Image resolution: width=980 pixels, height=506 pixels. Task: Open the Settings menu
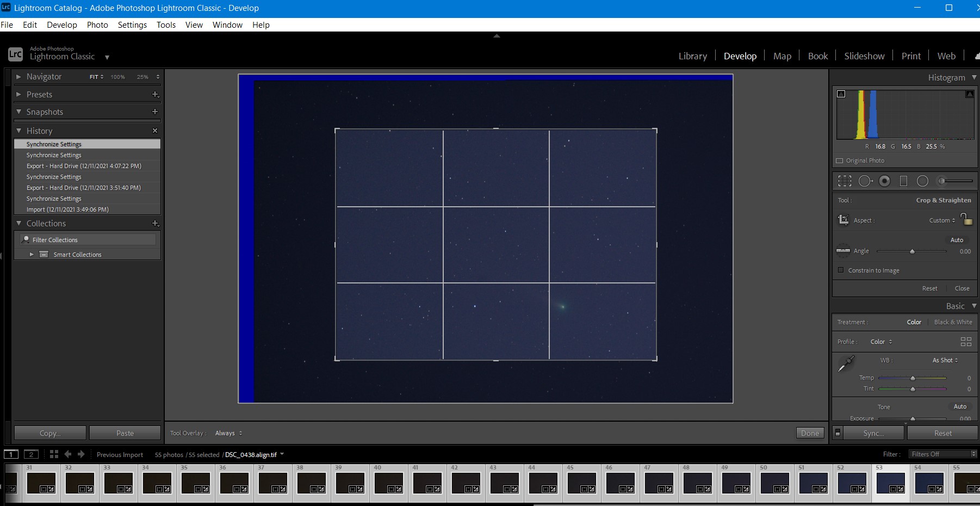[132, 25]
